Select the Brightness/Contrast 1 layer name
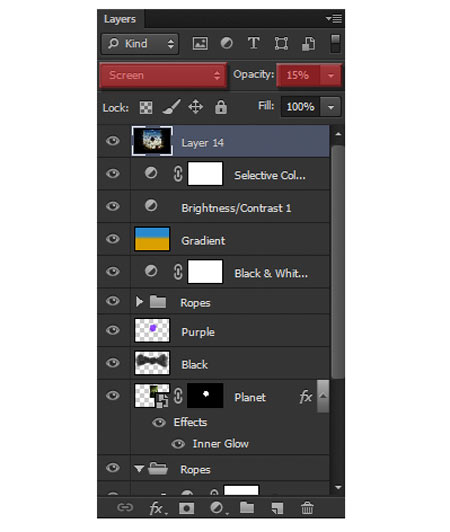Viewport: 450px width, 532px height. pos(236,208)
